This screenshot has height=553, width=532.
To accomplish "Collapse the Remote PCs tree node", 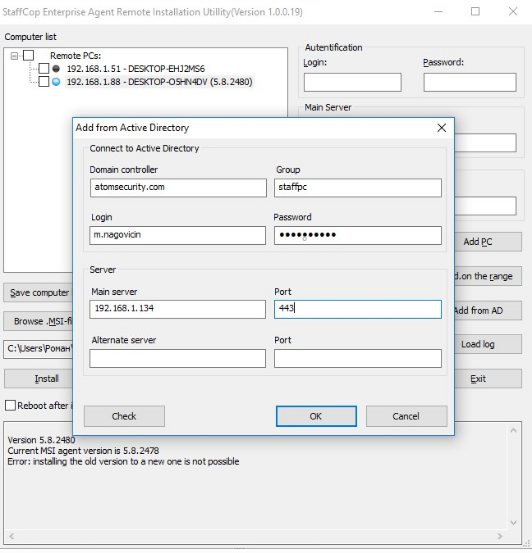I will (x=14, y=56).
